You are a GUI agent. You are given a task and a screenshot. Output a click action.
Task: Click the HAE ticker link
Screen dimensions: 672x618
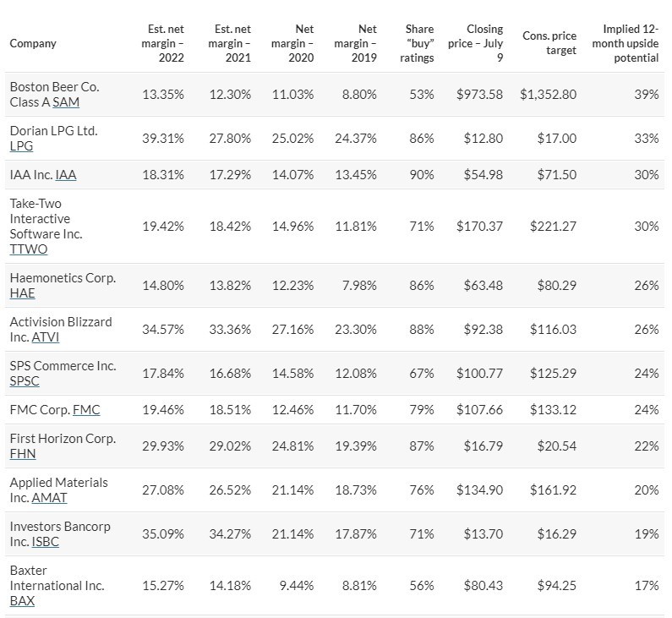click(x=23, y=293)
